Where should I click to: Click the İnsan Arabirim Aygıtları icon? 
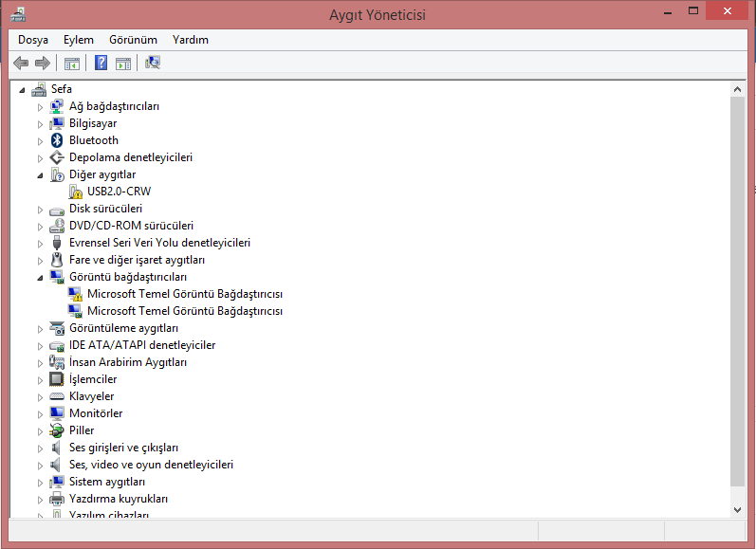point(57,362)
